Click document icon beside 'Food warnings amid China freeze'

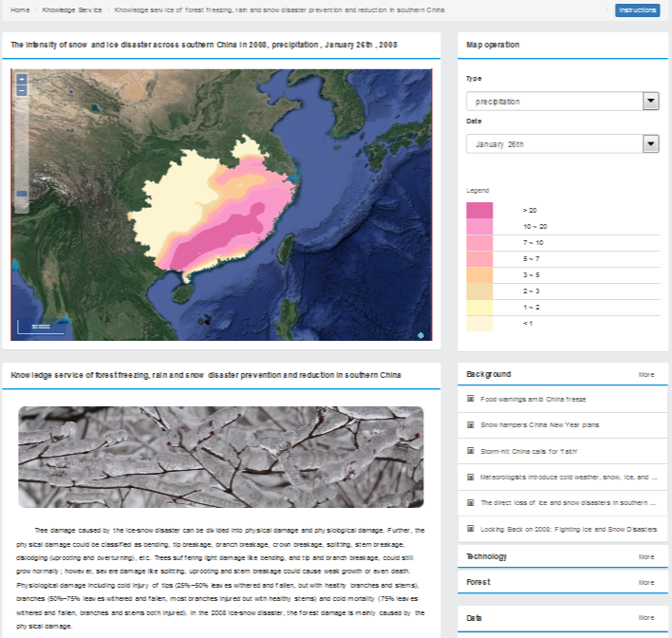[x=470, y=399]
